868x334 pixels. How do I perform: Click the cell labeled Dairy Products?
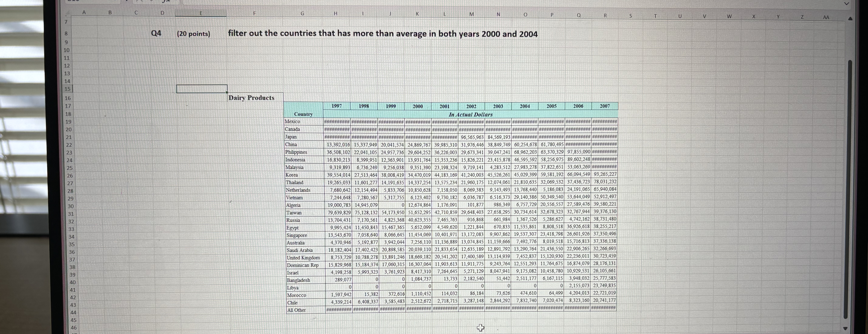[252, 97]
